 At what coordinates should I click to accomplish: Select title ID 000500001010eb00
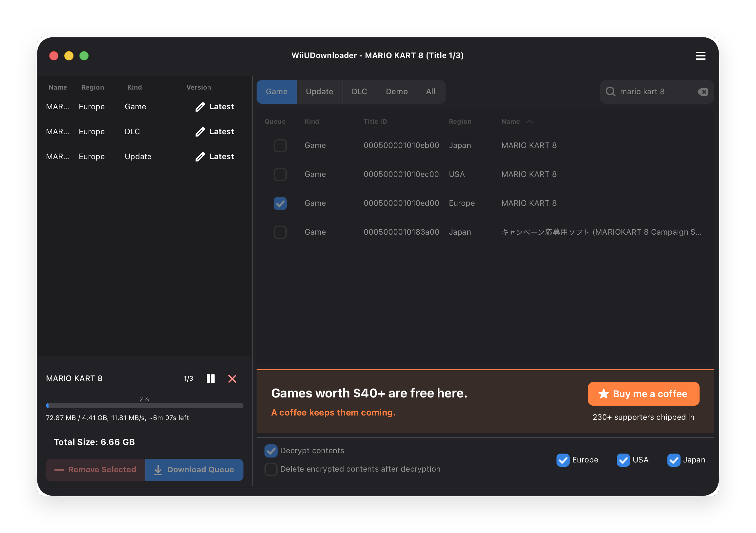[401, 146]
